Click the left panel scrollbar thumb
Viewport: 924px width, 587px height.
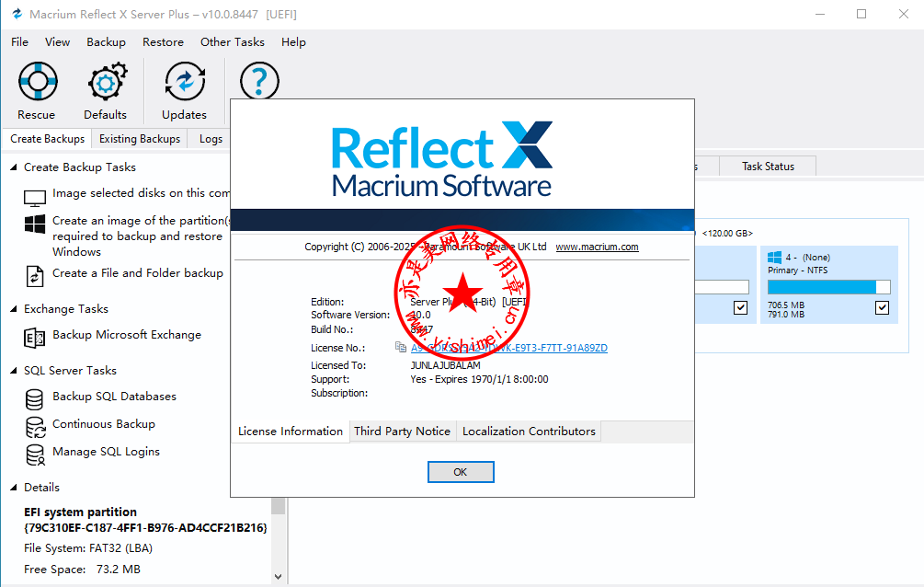coord(279,506)
